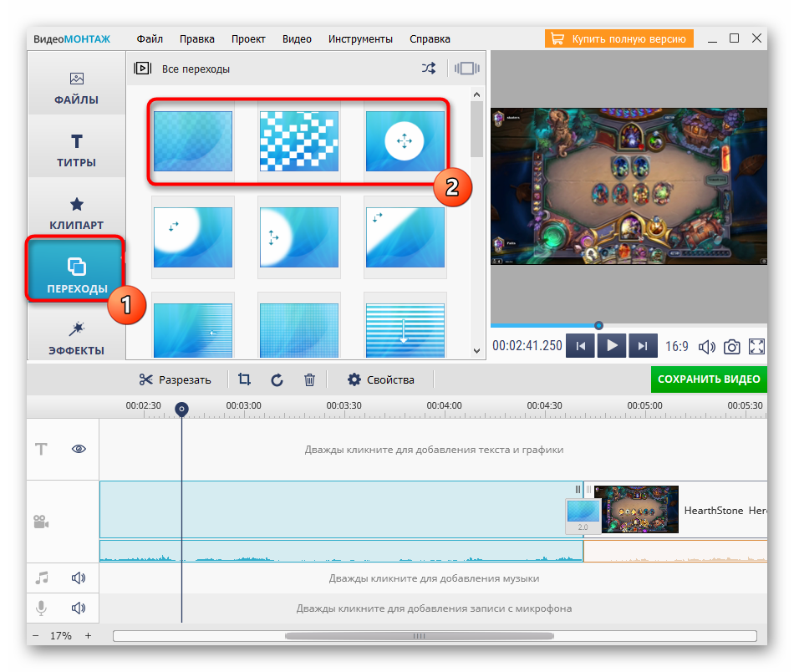
Task: Take a snapshot with camera icon
Action: (x=731, y=346)
